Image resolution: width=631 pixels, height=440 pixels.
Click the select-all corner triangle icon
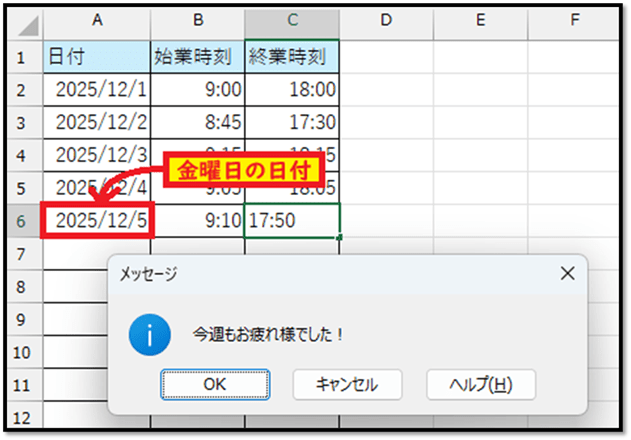tap(28, 22)
